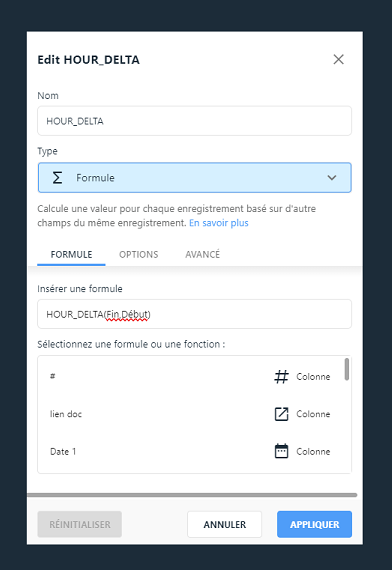Screen dimensions: 392x570
Task: Open the Formule type selector
Action: [195, 177]
